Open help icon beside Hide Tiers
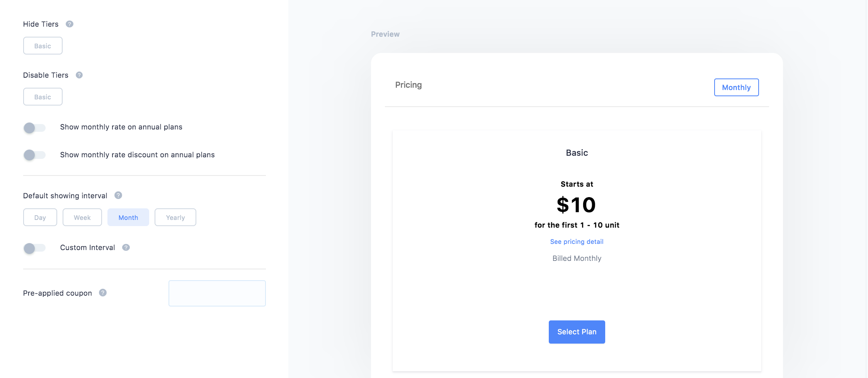 [70, 24]
